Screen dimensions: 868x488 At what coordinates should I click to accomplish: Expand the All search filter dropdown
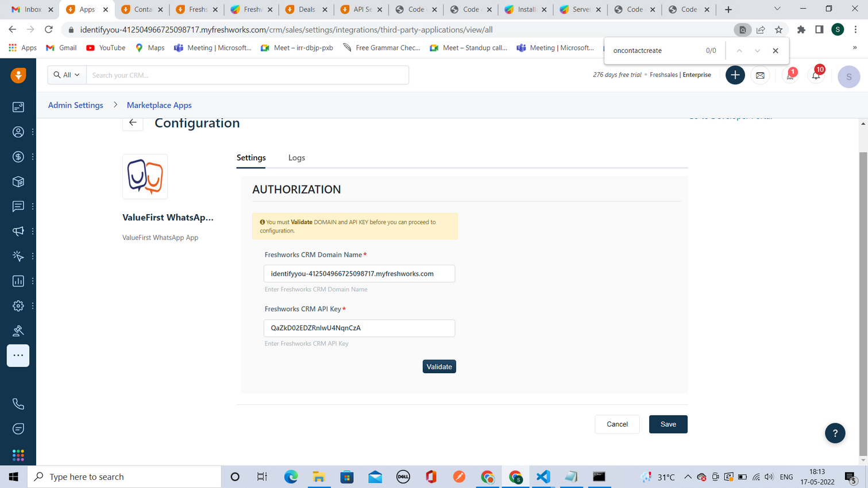pos(67,75)
